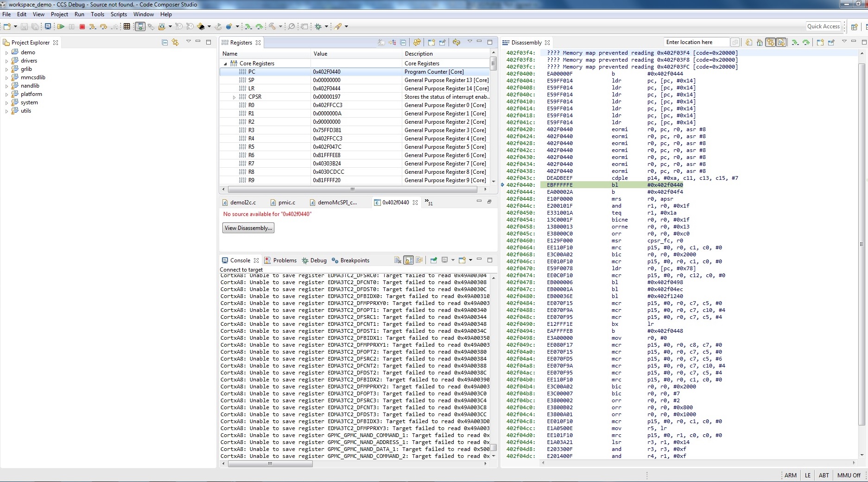The height and width of the screenshot is (482, 868).
Task: Click the View Disassembly... button
Action: pyautogui.click(x=248, y=228)
